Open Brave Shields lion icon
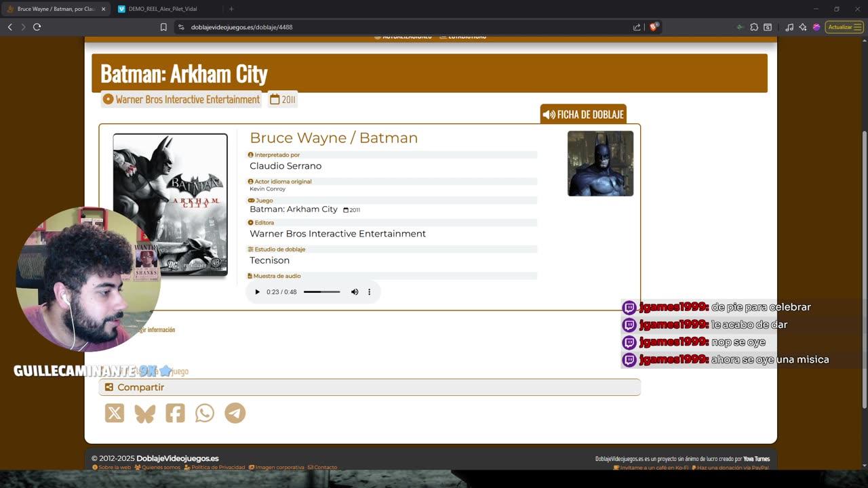868x488 pixels. tap(654, 27)
